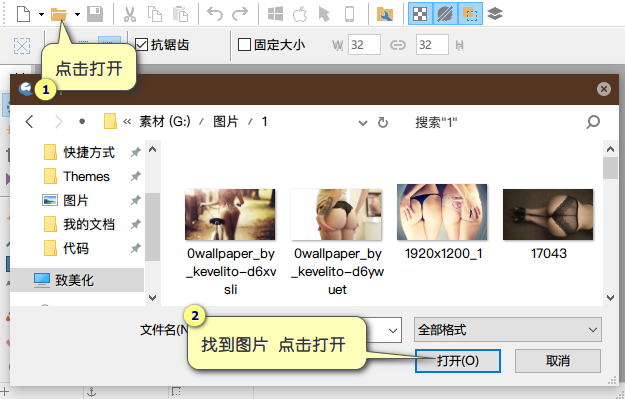Image resolution: width=625 pixels, height=399 pixels.
Task: Select the cut scissors icon
Action: point(130,14)
